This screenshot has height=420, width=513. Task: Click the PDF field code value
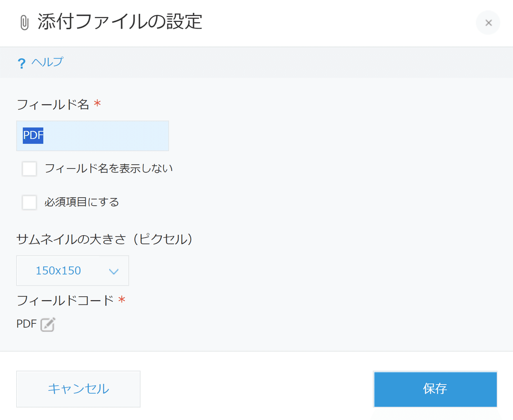click(x=27, y=324)
